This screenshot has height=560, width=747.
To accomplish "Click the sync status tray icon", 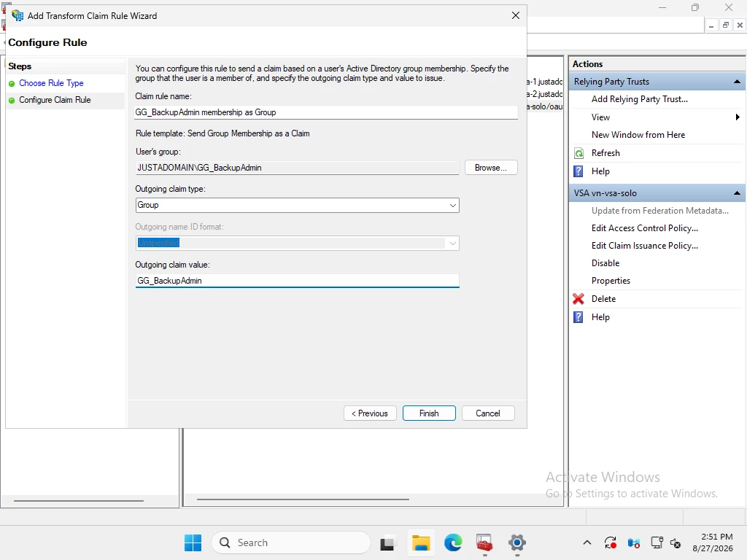I will click(x=611, y=542).
